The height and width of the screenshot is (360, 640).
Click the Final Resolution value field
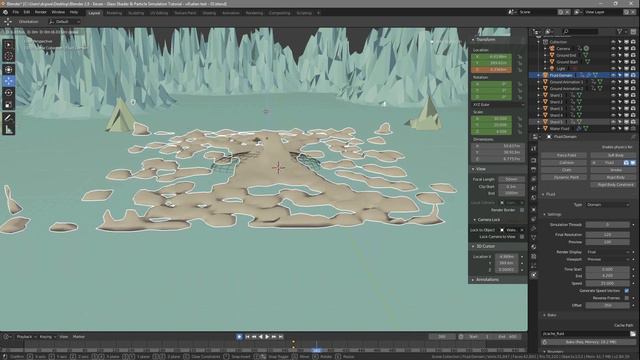607,235
